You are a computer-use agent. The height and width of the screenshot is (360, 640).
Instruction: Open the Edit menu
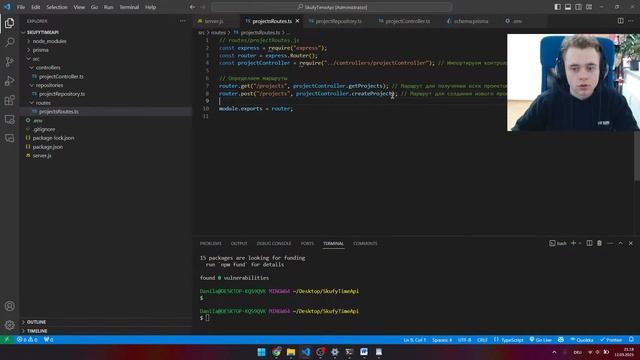36,7
